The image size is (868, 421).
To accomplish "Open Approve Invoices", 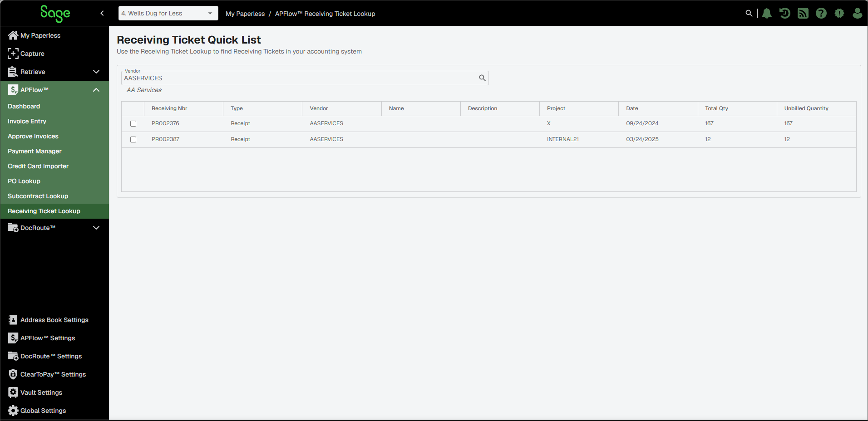I will (33, 136).
